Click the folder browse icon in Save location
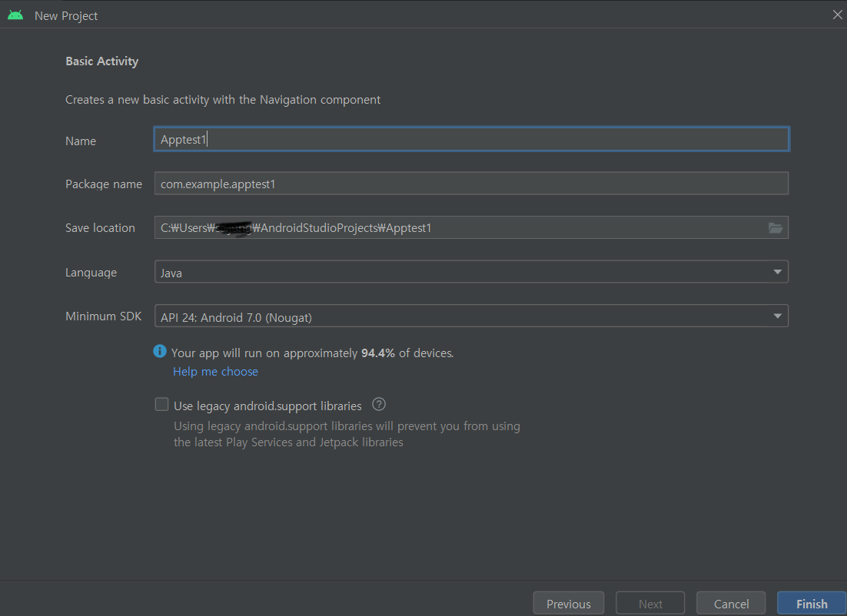847x616 pixels. (x=776, y=228)
